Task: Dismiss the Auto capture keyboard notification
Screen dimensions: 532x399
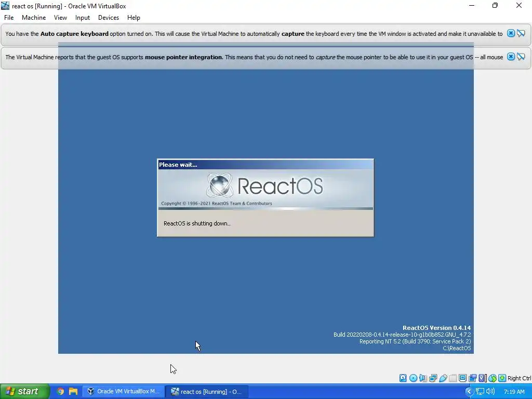Action: (x=511, y=33)
